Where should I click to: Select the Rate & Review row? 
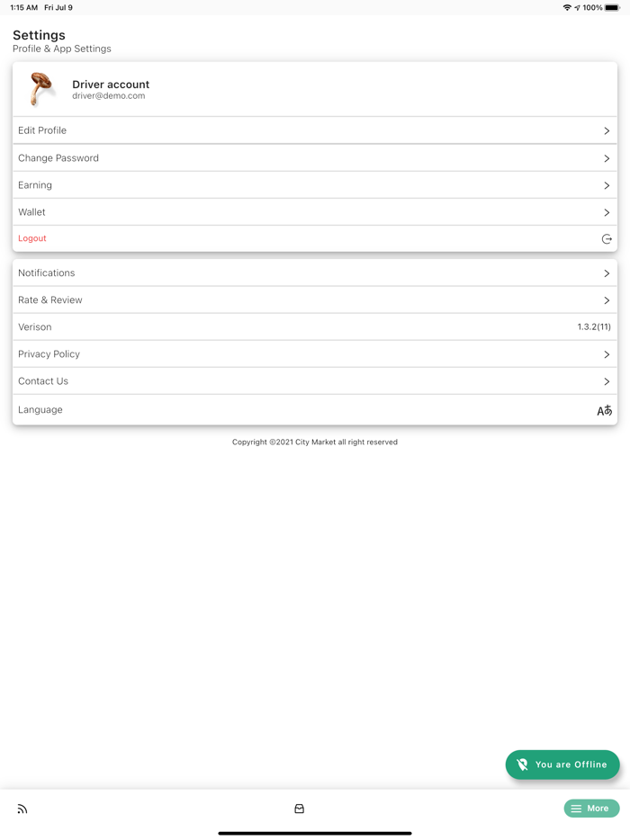(x=315, y=300)
